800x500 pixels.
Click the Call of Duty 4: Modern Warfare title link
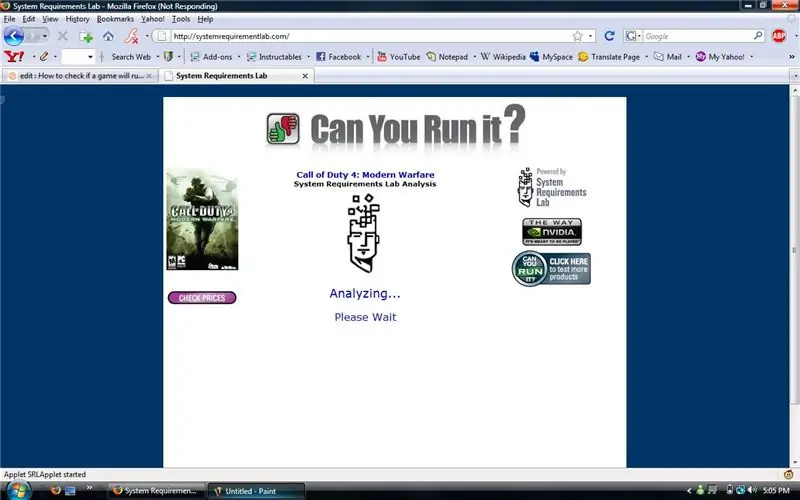tap(365, 174)
